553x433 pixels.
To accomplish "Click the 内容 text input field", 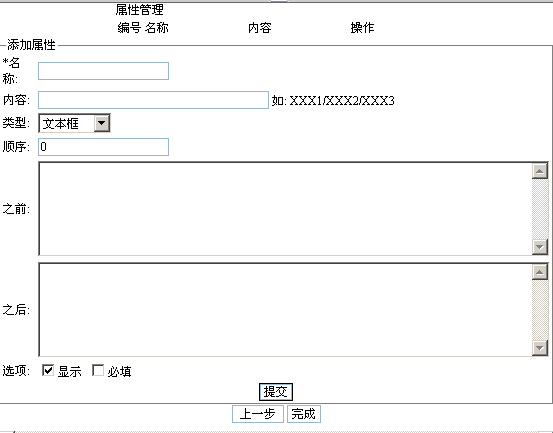I will click(x=153, y=100).
